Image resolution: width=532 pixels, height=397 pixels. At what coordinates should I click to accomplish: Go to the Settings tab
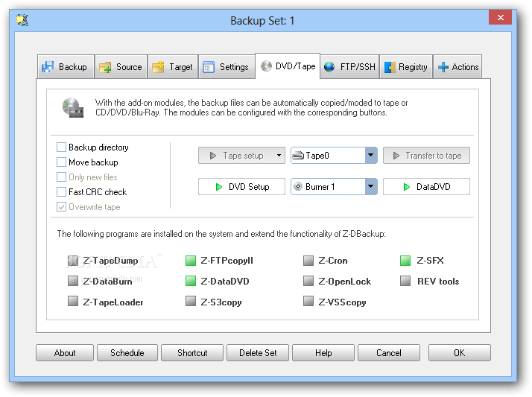[x=227, y=67]
